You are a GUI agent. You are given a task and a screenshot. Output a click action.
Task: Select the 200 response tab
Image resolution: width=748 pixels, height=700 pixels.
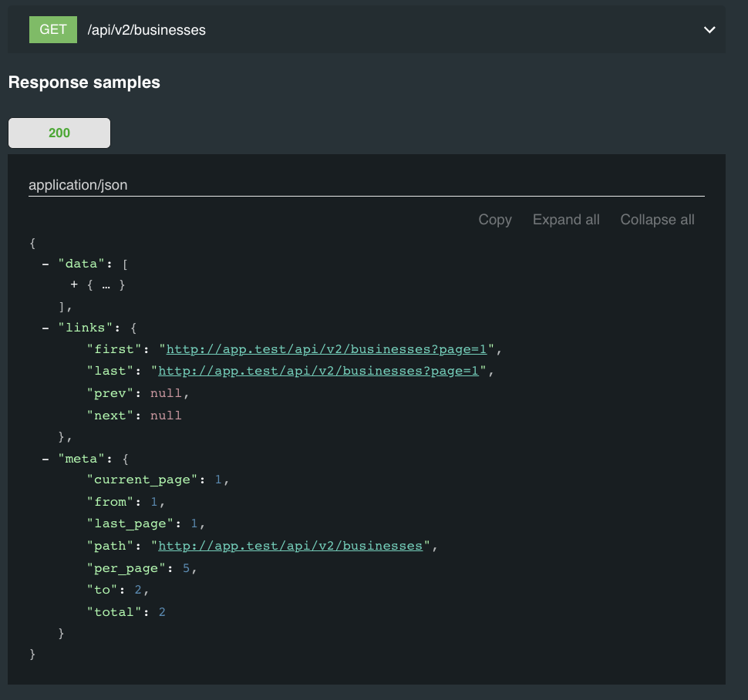click(x=59, y=133)
